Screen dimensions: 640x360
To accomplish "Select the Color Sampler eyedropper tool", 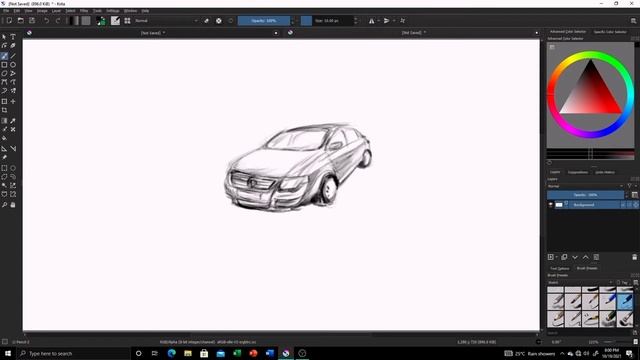I will pyautogui.click(x=13, y=121).
